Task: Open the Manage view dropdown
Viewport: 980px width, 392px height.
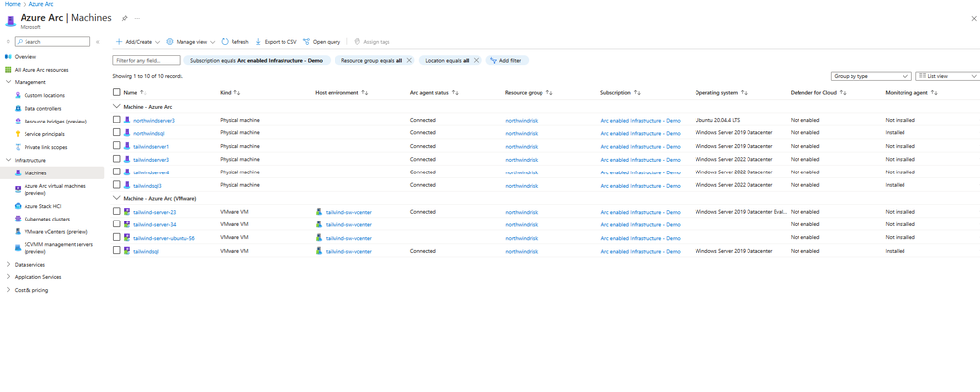Action: tap(190, 42)
